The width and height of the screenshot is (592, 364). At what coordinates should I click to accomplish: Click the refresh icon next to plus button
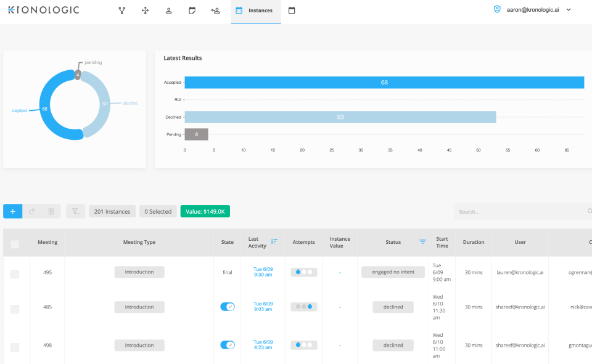[31, 211]
